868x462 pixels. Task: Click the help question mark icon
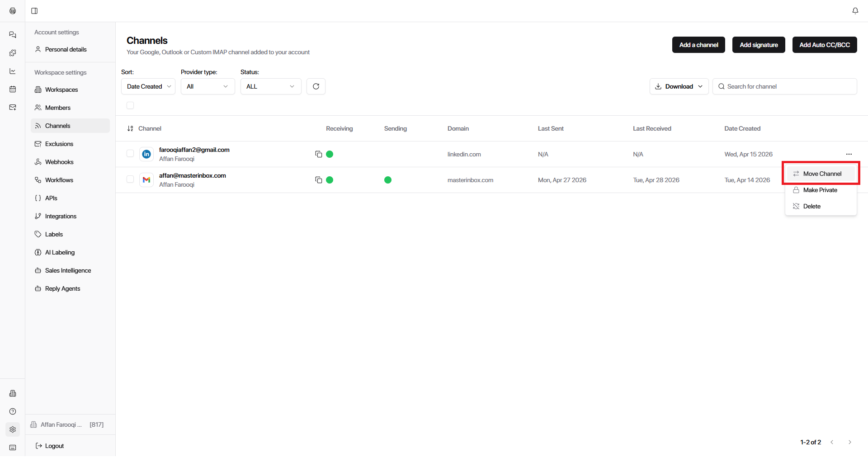[13, 411]
